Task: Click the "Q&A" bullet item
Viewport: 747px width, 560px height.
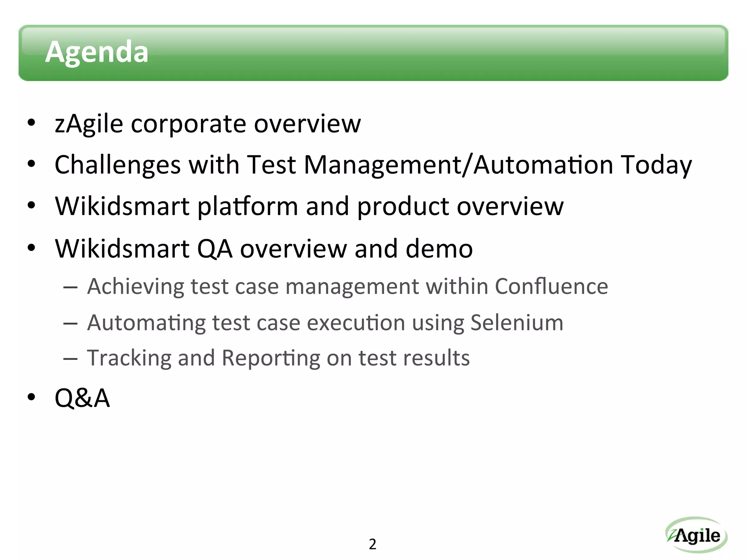Action: point(82,398)
